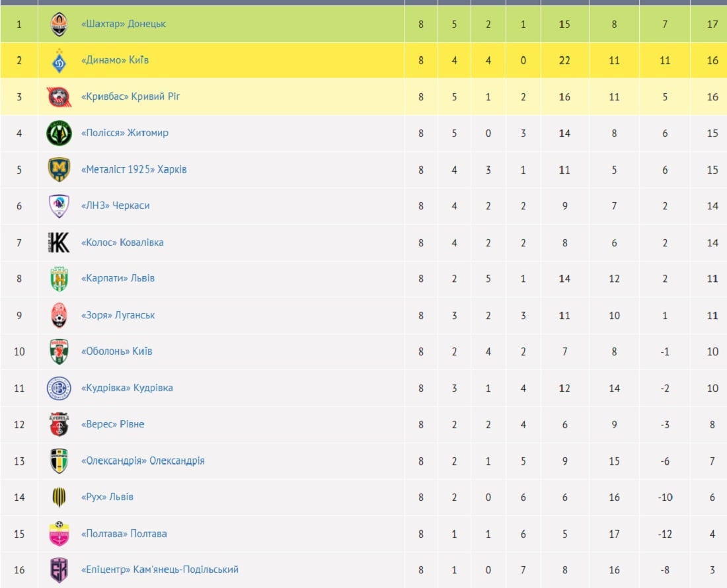The width and height of the screenshot is (727, 588).
Task: Click the Kryvbas Kryvyi Rih crest
Action: (x=59, y=97)
